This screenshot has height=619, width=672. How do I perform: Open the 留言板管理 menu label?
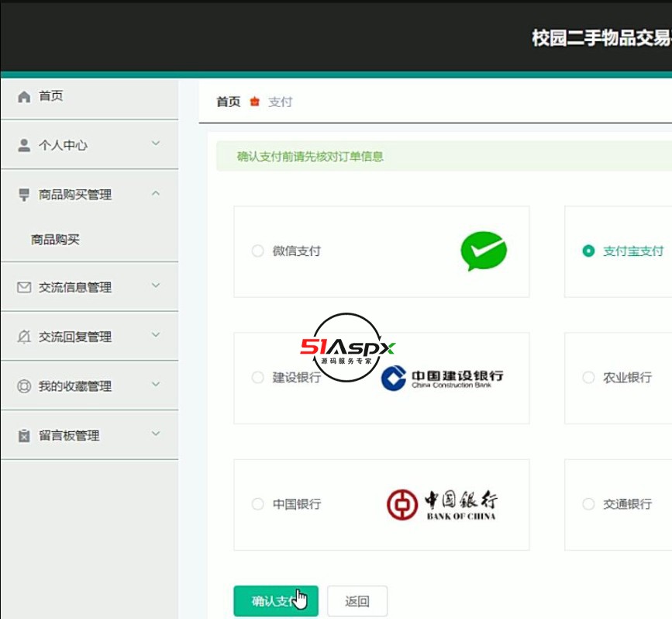(69, 436)
